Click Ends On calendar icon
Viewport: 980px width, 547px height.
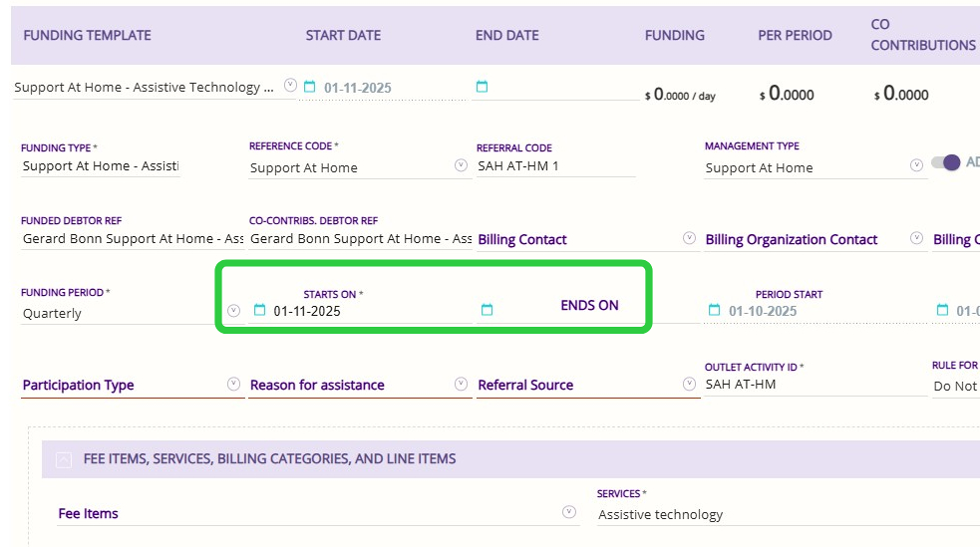[487, 310]
